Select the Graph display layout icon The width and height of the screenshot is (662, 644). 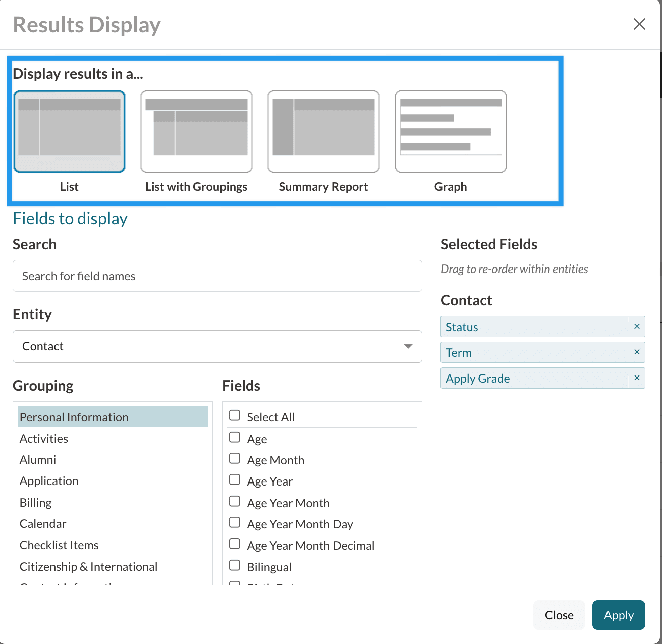[451, 132]
